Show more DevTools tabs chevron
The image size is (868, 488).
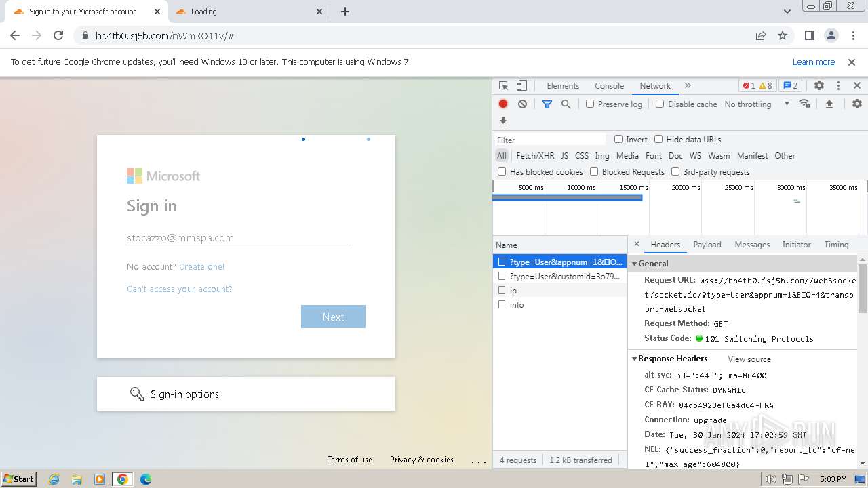pos(688,86)
